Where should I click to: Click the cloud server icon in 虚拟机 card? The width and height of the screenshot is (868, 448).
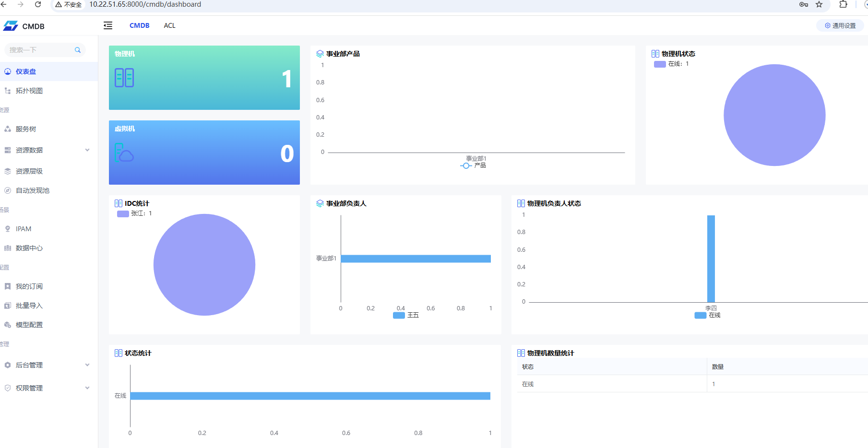click(124, 153)
